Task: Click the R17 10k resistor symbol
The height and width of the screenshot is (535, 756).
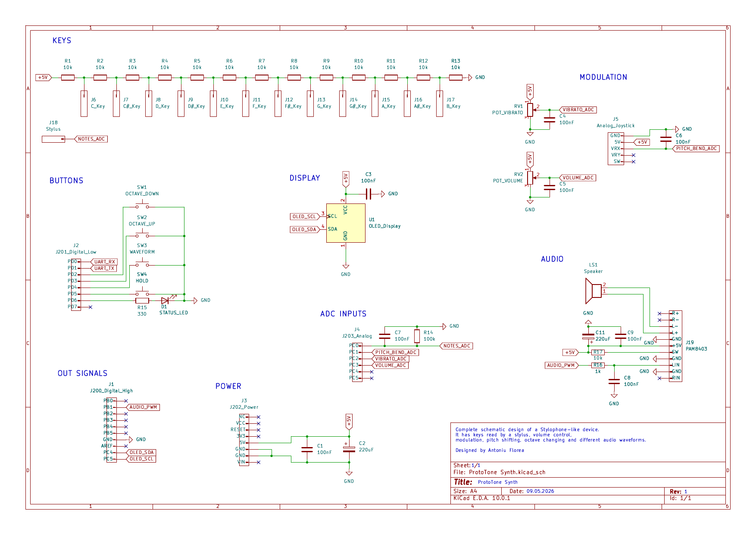Action: point(598,352)
